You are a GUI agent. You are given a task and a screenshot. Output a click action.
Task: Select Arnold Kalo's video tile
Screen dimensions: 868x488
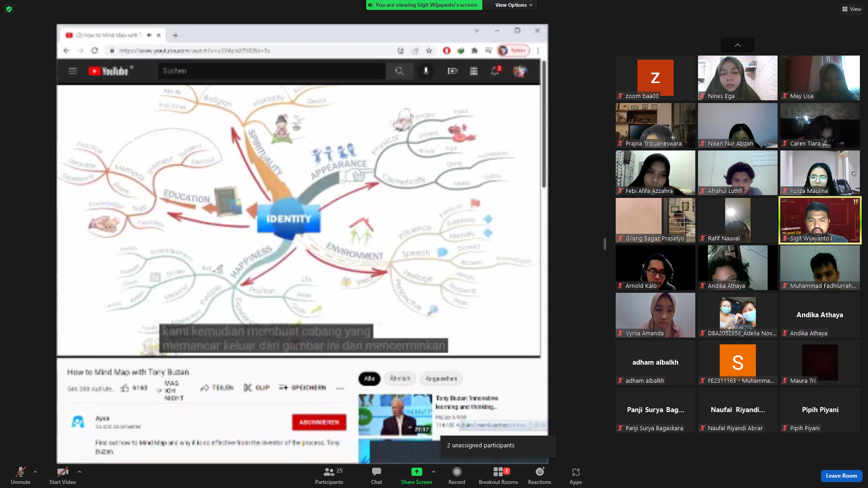click(656, 267)
